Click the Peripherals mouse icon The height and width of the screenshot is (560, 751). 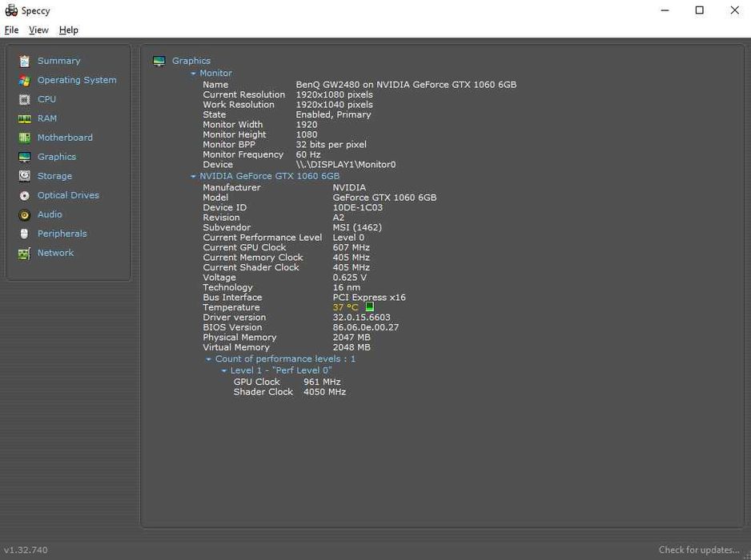click(25, 234)
